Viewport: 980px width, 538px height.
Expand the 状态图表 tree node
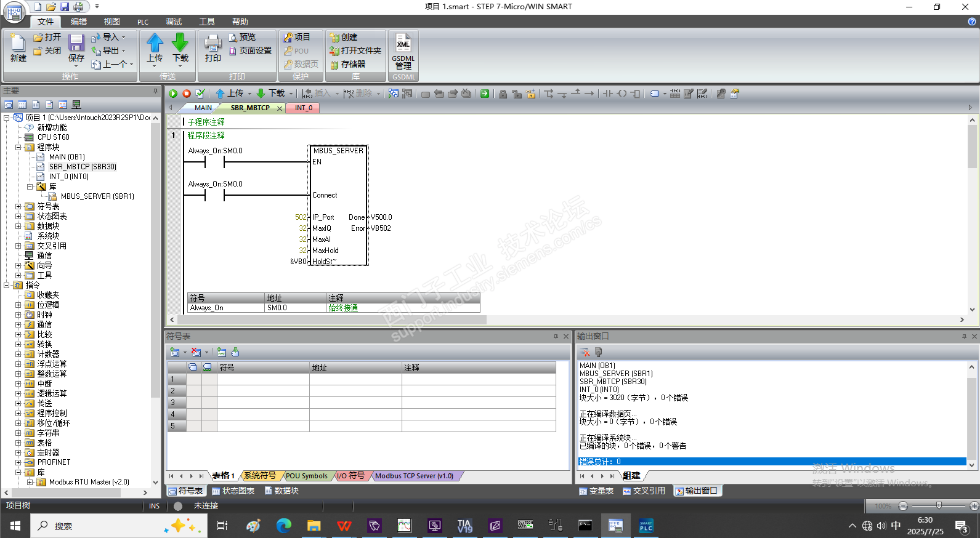click(18, 216)
